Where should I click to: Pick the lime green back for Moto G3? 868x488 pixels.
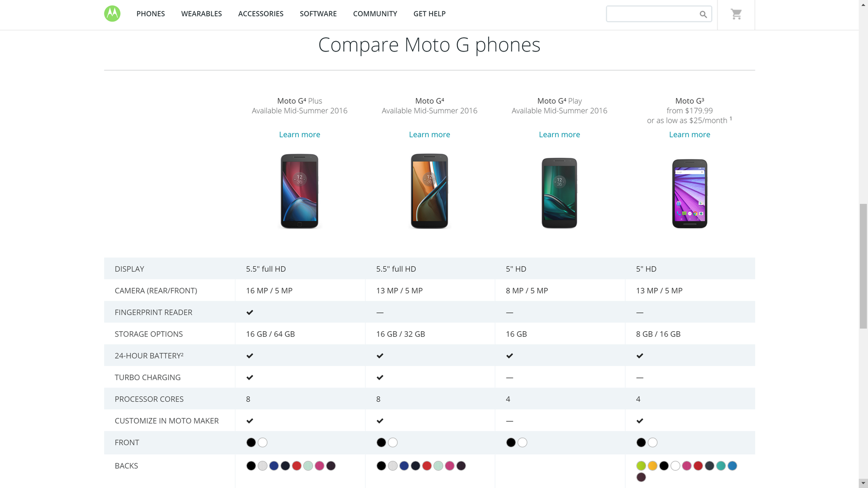click(641, 466)
